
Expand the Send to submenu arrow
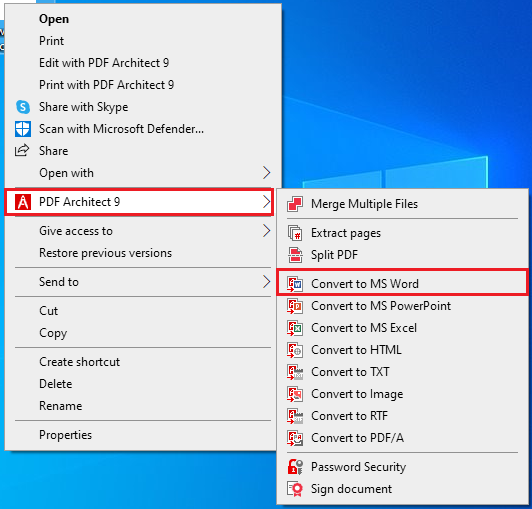click(267, 282)
